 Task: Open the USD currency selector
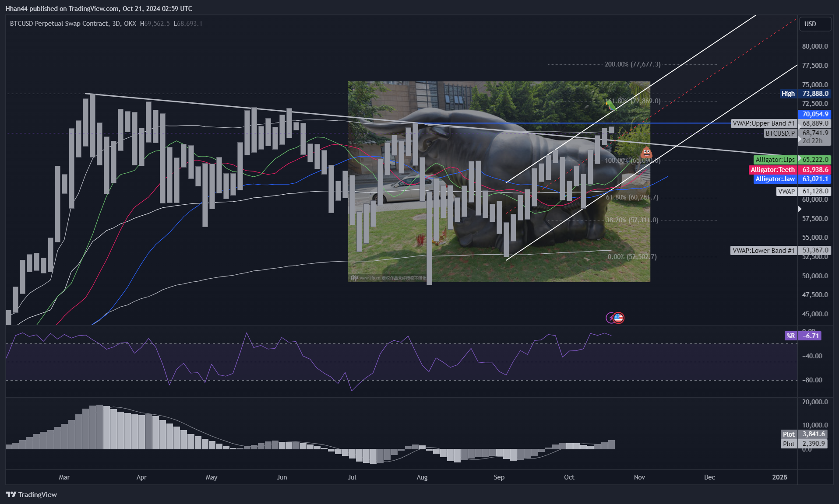click(814, 24)
